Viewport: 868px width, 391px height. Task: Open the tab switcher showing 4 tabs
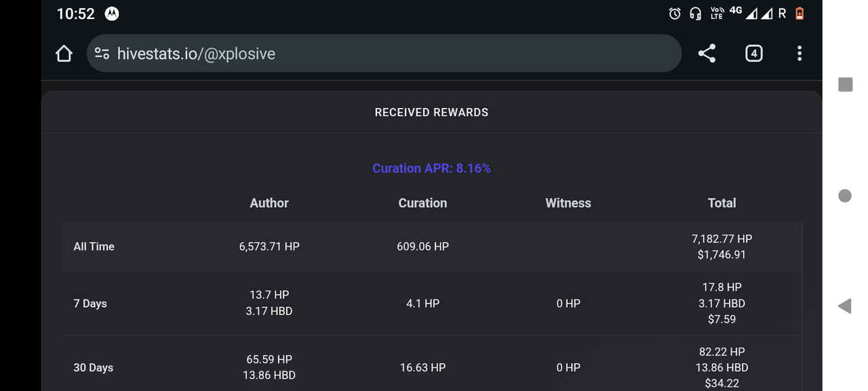[753, 54]
